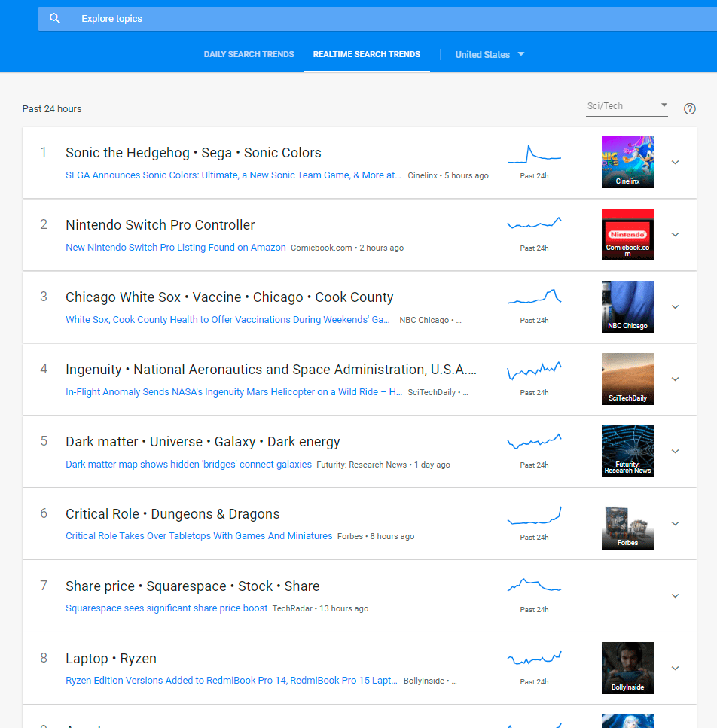Expand the Laptop Ryzen trend row

tap(676, 668)
